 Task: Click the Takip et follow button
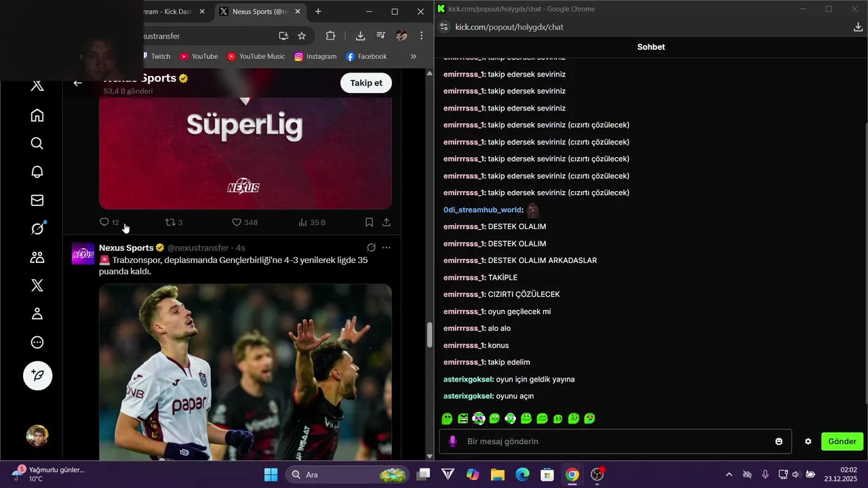point(366,83)
